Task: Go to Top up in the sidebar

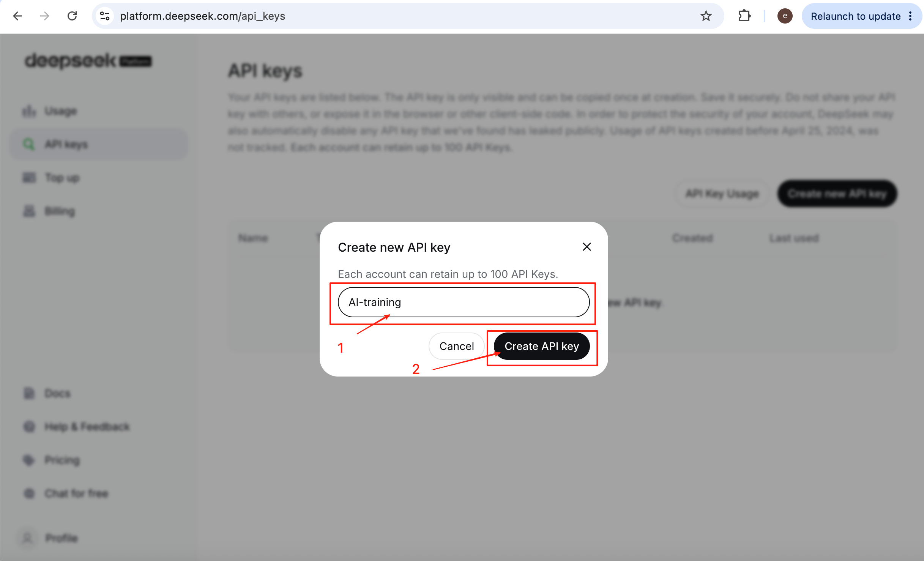Action: tap(99, 178)
